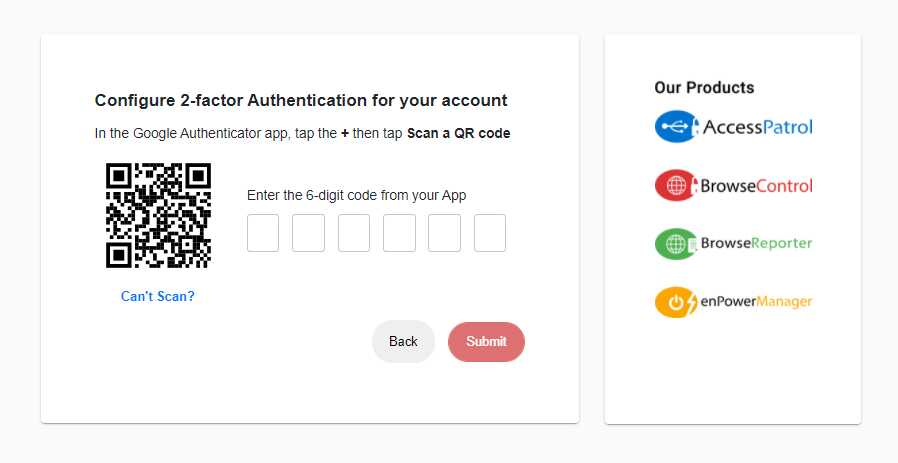Open the BrowseControl product name text
Viewport: 898px width, 463px height.
tap(756, 185)
